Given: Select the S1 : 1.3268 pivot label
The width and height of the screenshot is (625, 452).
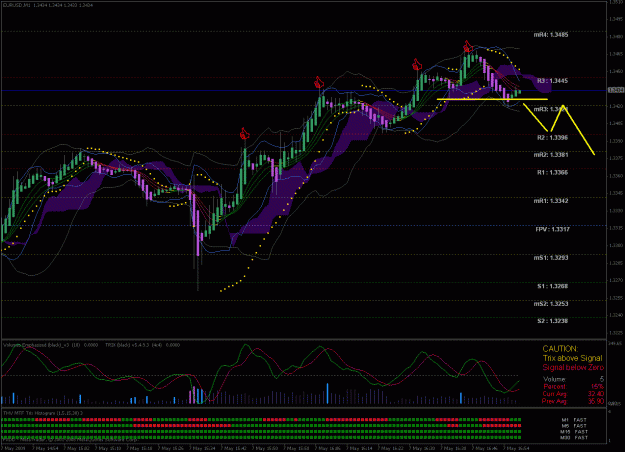Looking at the screenshot, I should pos(552,286).
